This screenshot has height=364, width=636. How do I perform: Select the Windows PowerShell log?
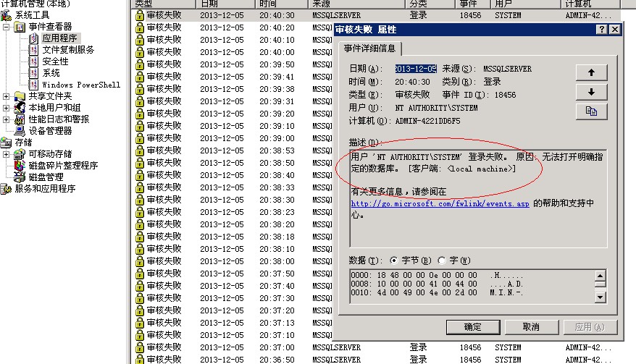click(80, 85)
